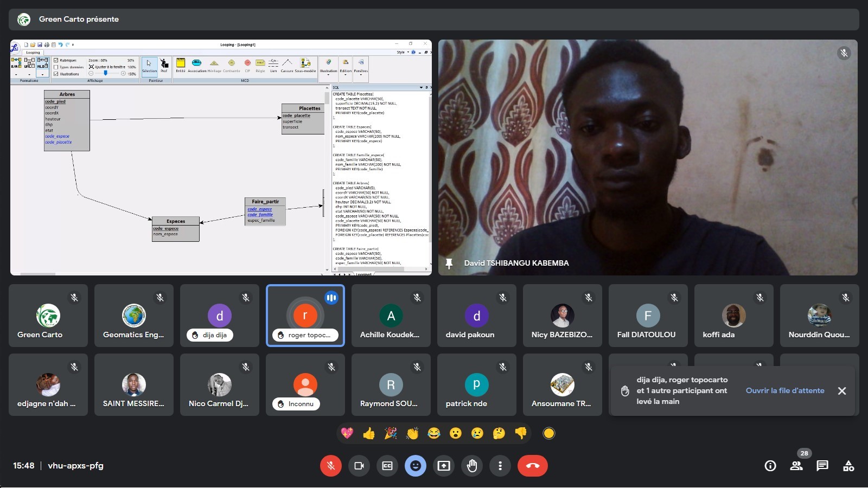
Task: Turn on the camera button
Action: (x=359, y=466)
